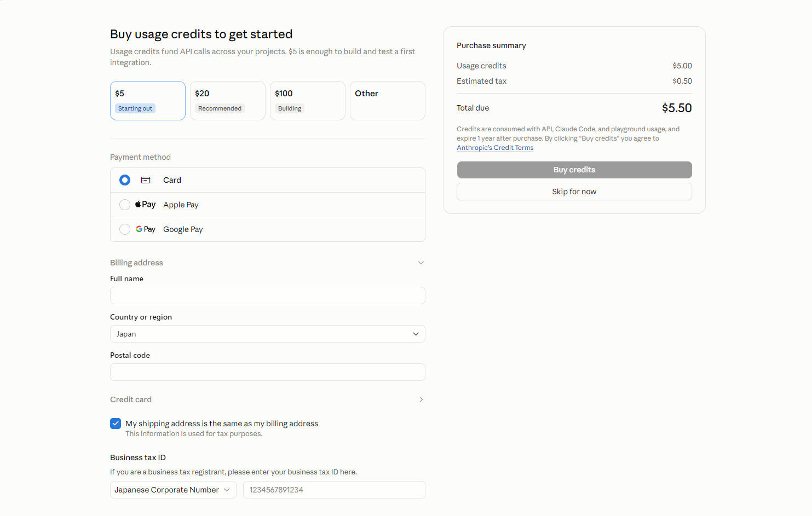Choose the $20 Recommended credit option

click(228, 101)
